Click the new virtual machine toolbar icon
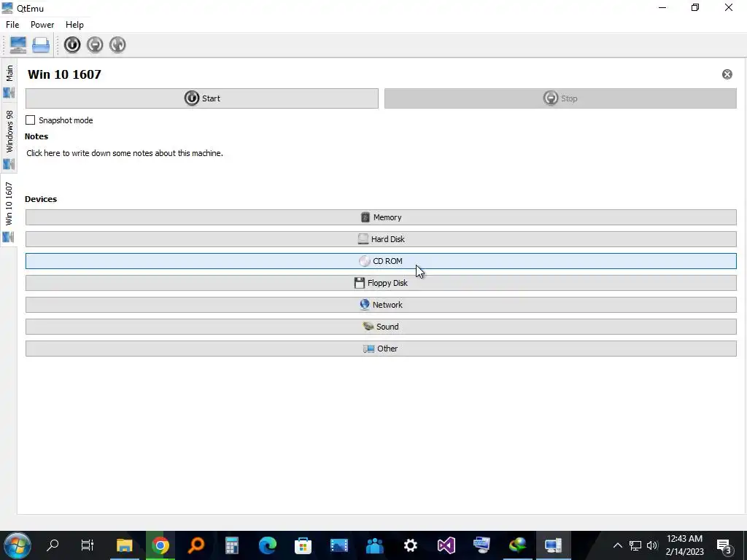 18,44
